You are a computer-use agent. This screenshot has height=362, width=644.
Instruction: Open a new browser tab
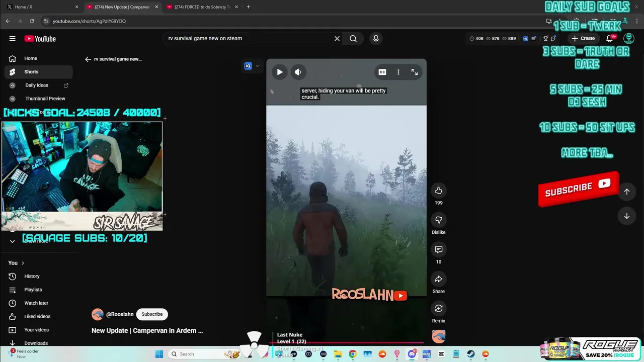pos(249,7)
